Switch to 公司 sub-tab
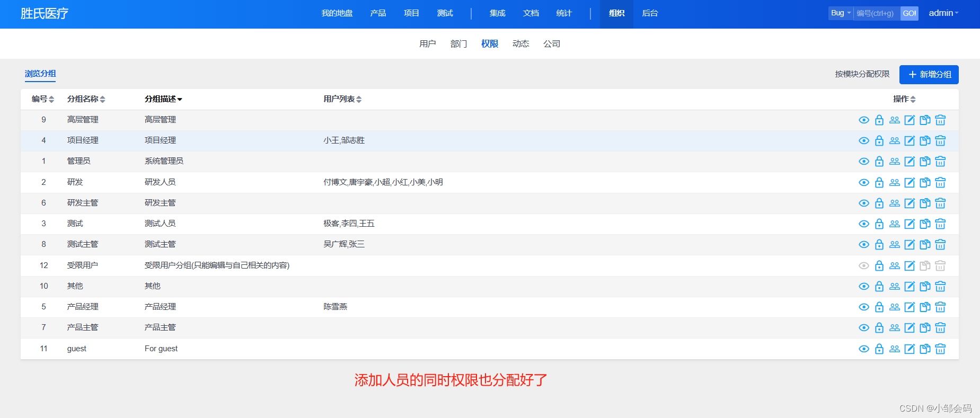 pos(552,44)
